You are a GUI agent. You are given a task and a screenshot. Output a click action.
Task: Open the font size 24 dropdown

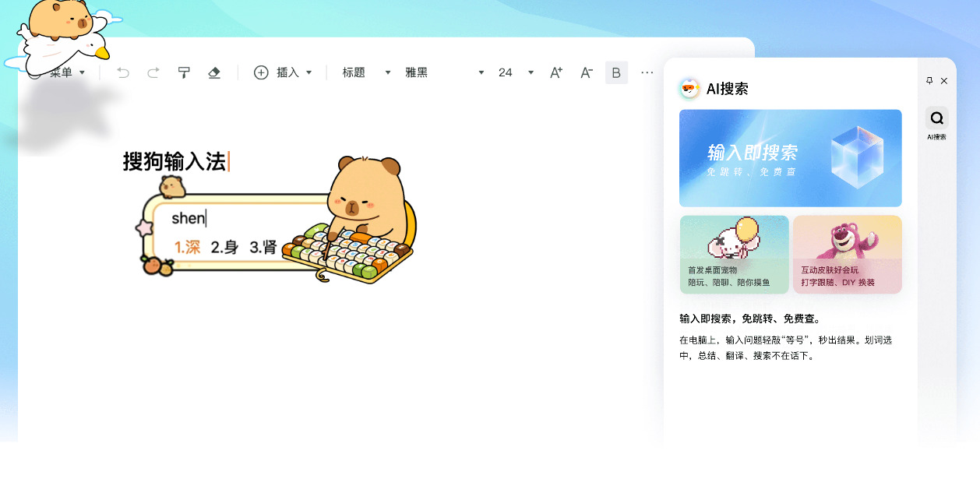pyautogui.click(x=516, y=72)
